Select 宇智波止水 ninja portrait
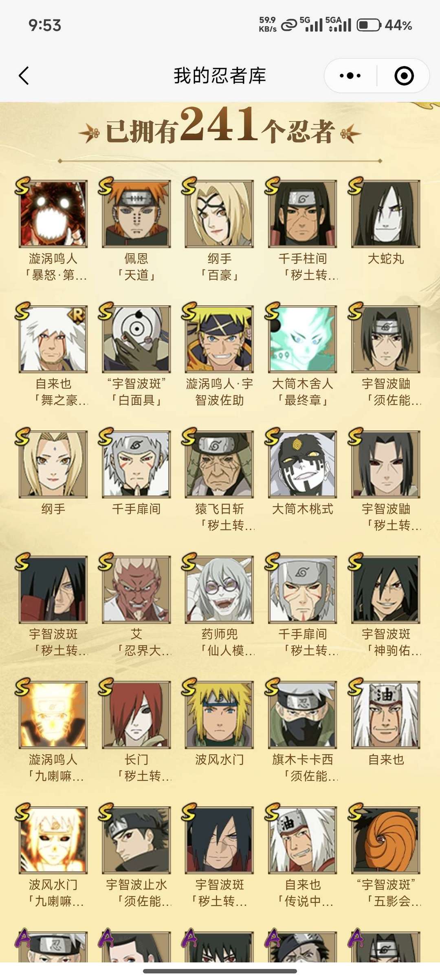This screenshot has width=440, height=980. pos(136,839)
